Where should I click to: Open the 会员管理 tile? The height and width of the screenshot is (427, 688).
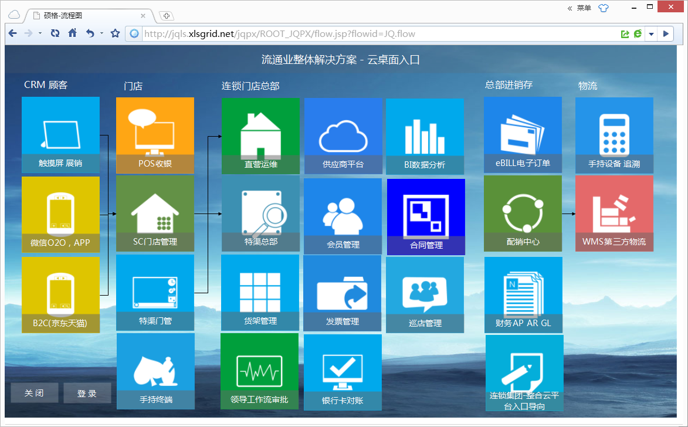[342, 216]
